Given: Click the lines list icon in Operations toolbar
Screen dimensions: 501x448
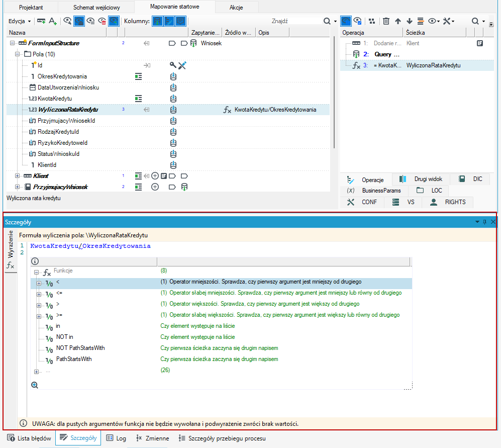Looking at the screenshot, I should (421, 21).
